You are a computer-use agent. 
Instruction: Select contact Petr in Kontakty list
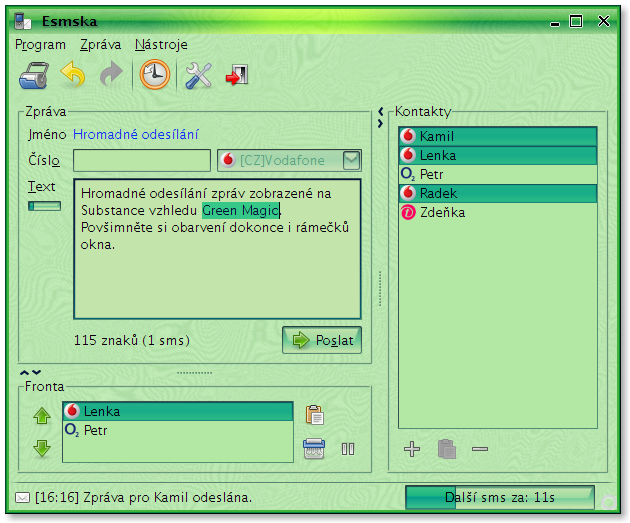(498, 174)
